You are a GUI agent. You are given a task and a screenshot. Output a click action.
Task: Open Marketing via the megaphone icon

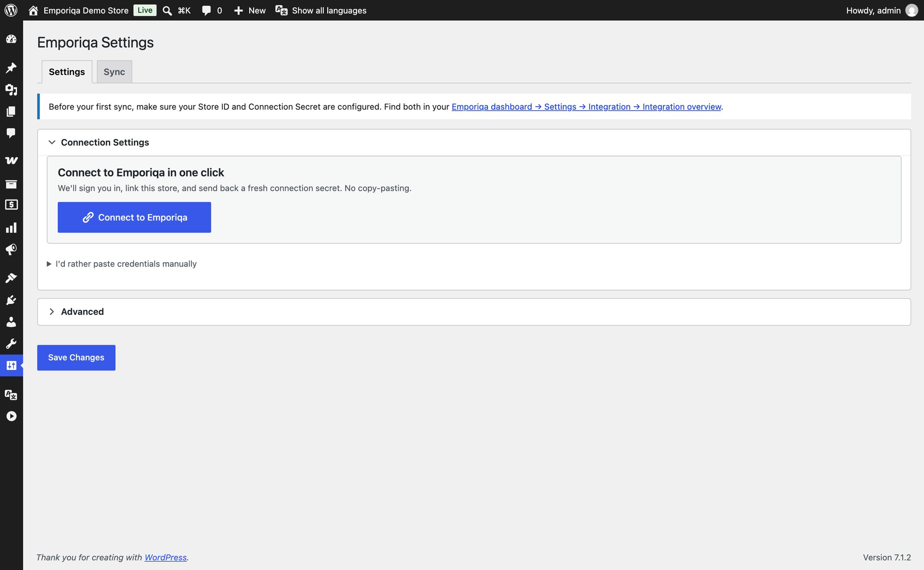(11, 249)
